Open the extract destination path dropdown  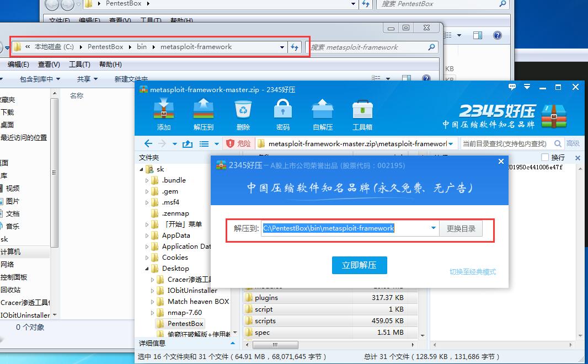[x=434, y=228]
